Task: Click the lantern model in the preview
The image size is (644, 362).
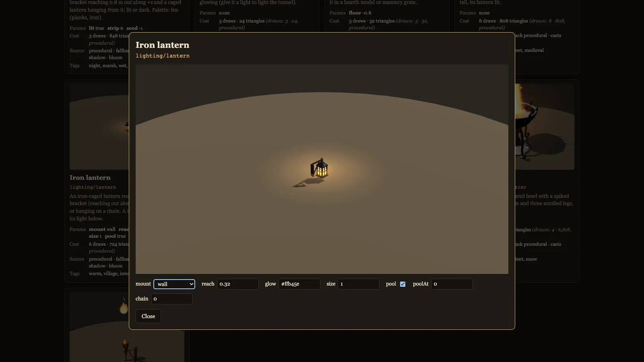Action: (320, 168)
